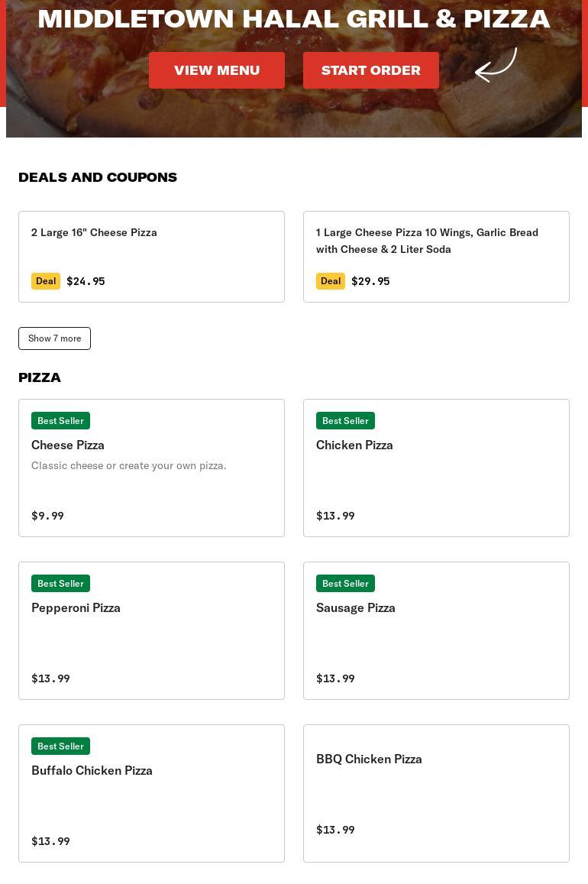Viewport: 588px width, 884px height.
Task: Click the View Menu button
Action: coord(217,70)
